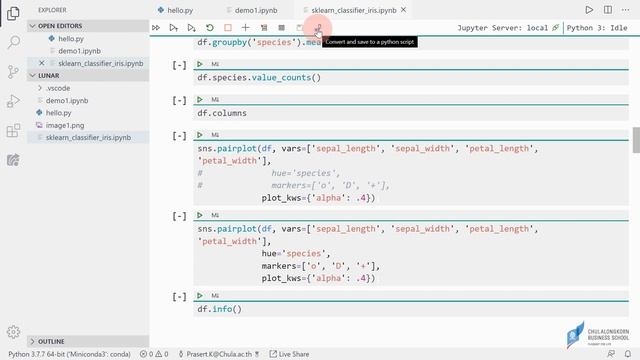Run the df.species.value_counts() cell
640x360 pixels.
pyautogui.click(x=200, y=64)
